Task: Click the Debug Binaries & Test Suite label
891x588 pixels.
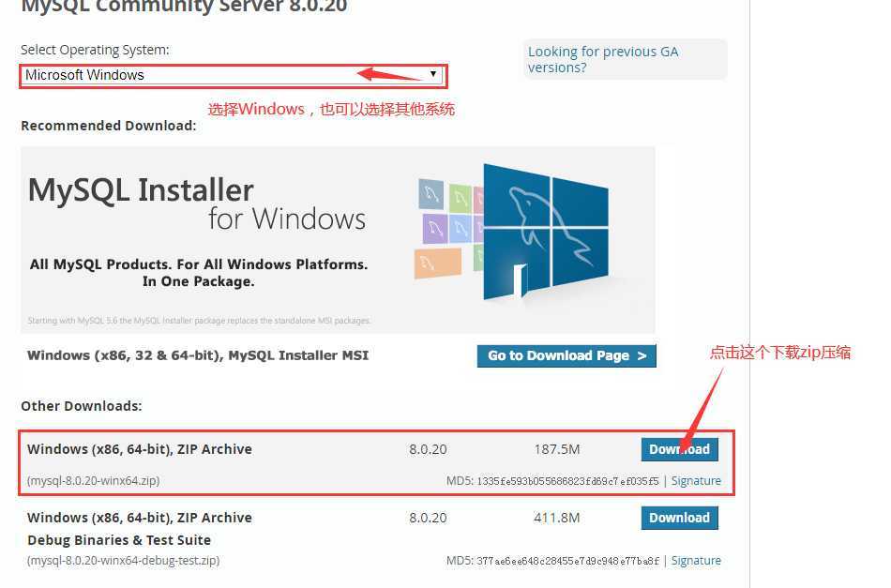Action: click(x=119, y=540)
